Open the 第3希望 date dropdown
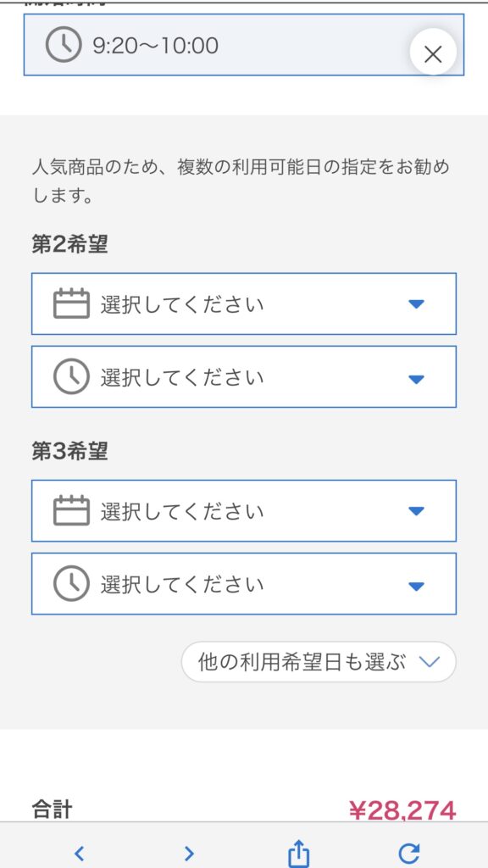Screen dimensions: 488x868 point(244,511)
